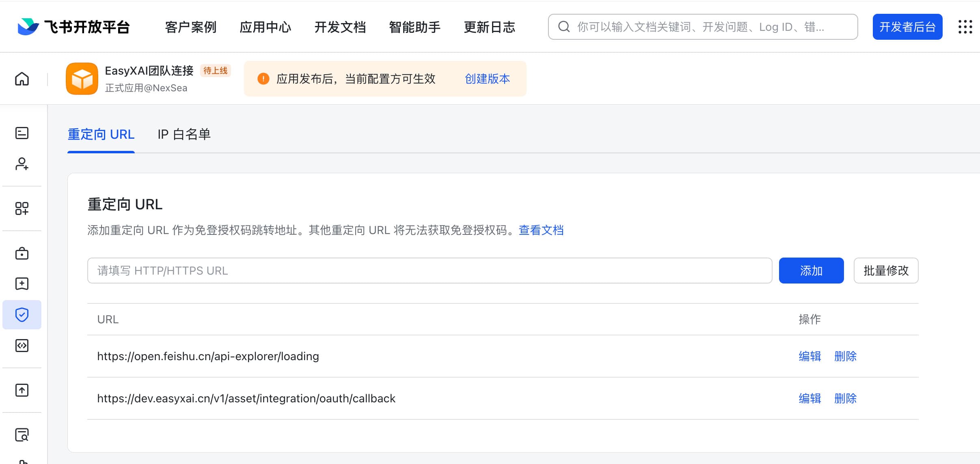Open the credentials and basic info sidebar icon
980x464 pixels.
click(22, 133)
